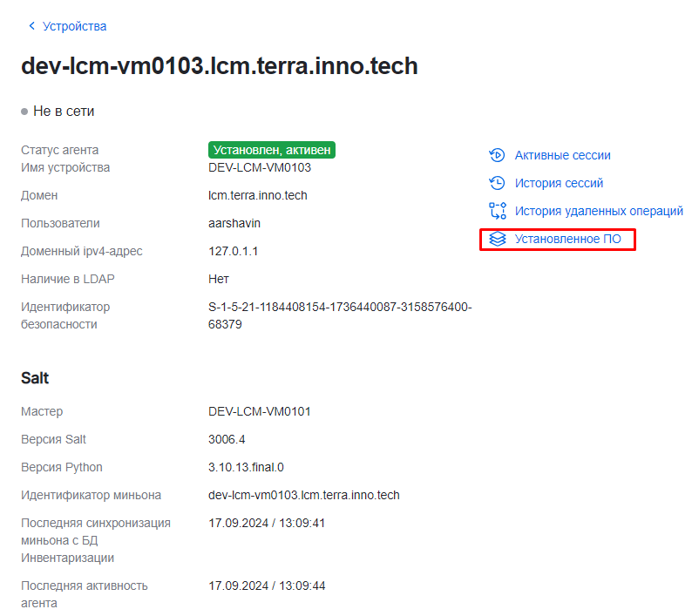
Task: Click the back chevron next to Устройства
Action: click(x=32, y=26)
